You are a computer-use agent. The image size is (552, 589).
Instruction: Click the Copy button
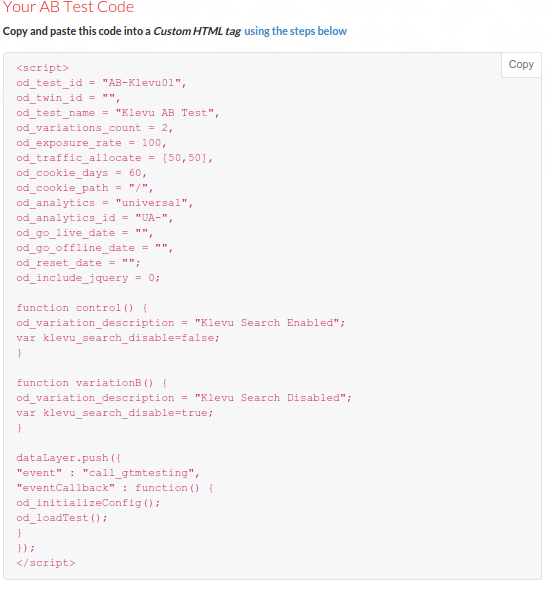[521, 65]
